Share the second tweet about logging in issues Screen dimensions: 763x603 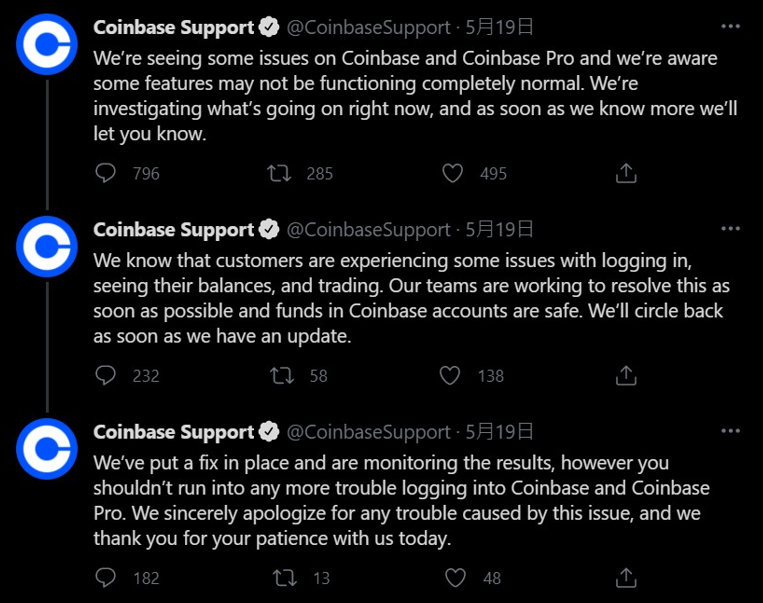[x=626, y=375]
